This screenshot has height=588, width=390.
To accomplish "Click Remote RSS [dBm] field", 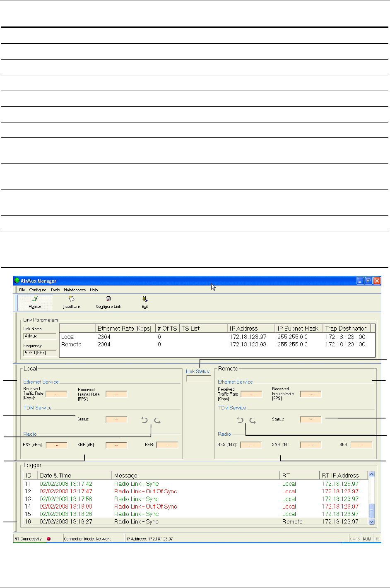I will 251,445.
